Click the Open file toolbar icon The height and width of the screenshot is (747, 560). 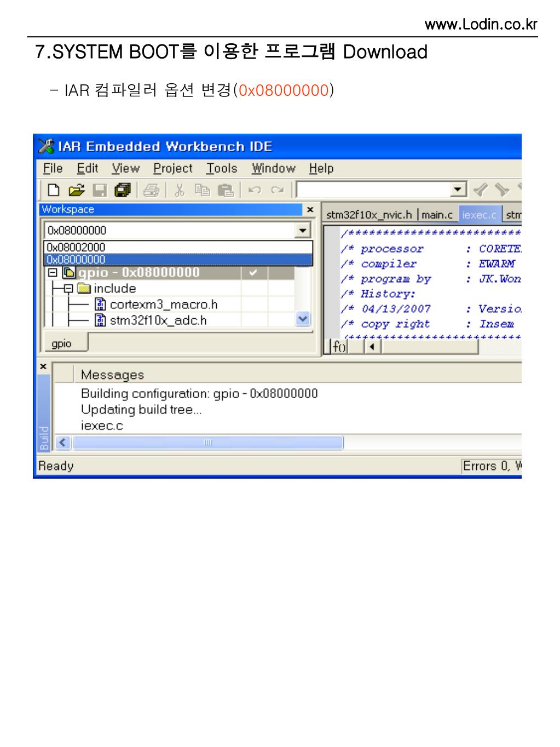pyautogui.click(x=77, y=190)
